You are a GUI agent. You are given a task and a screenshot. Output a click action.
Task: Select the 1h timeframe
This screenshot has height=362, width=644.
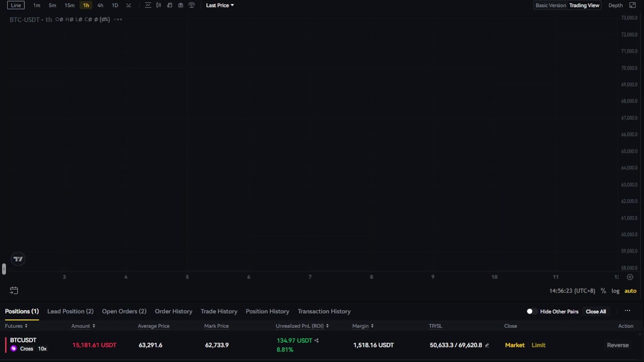(86, 5)
